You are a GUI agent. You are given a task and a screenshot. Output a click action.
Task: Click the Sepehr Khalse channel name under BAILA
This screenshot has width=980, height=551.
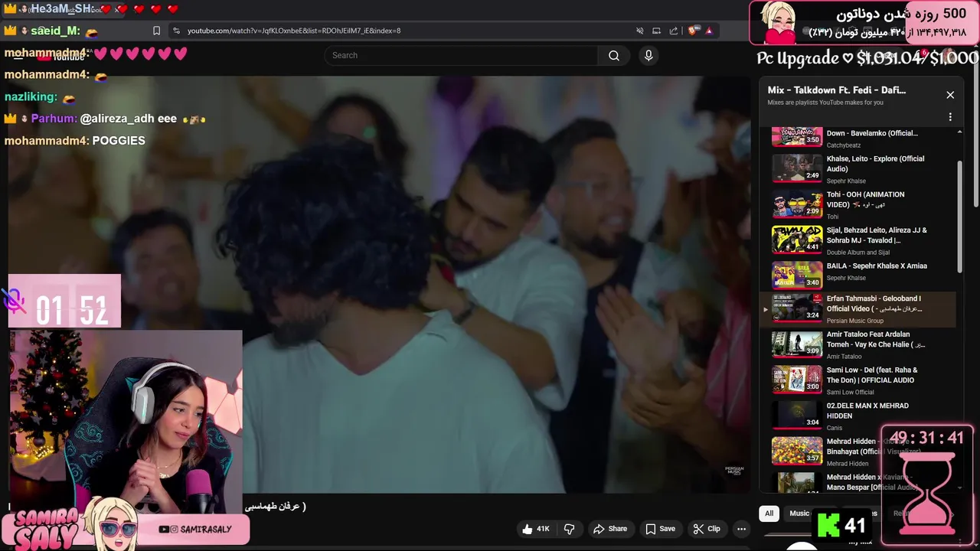pos(846,279)
